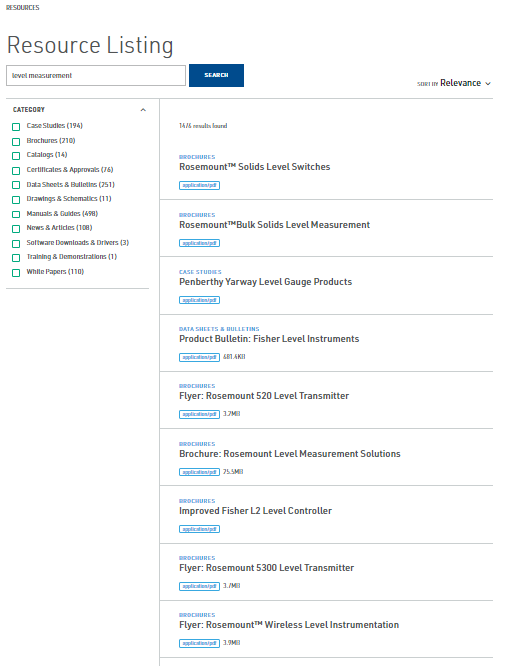Click PDF tag under Fisher L2 Level Controller
This screenshot has height=666, width=519.
(x=199, y=529)
